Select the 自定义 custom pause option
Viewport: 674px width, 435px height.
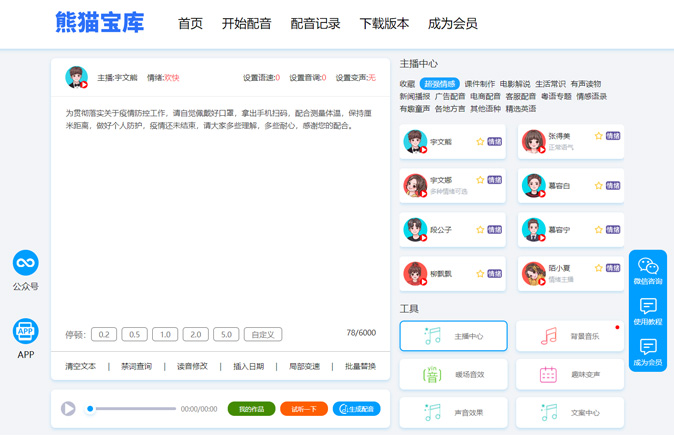(263, 334)
